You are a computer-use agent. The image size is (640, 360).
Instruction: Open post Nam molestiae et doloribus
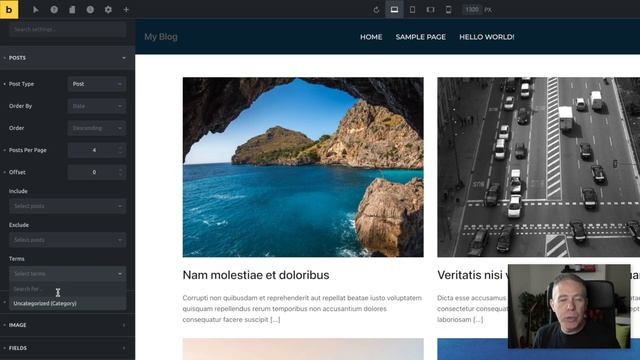point(256,275)
